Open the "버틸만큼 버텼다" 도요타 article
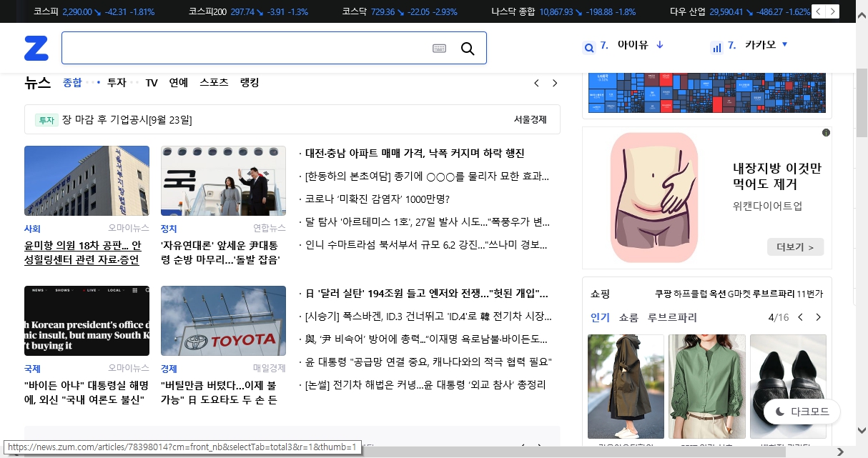Viewport: 868px width, 458px height. [219, 392]
